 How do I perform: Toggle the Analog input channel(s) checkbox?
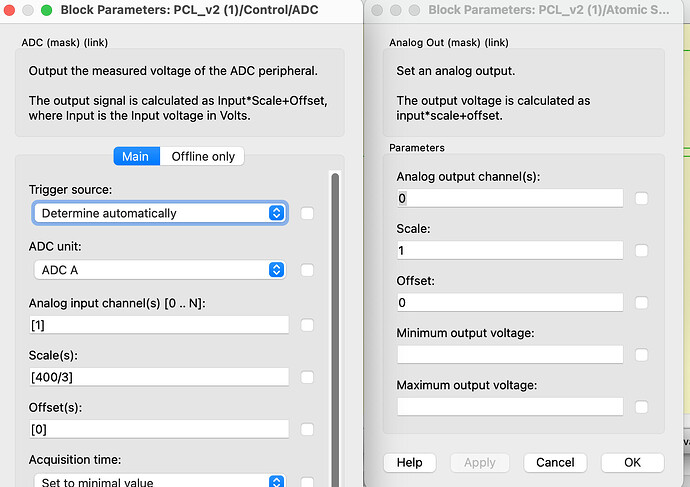(307, 325)
